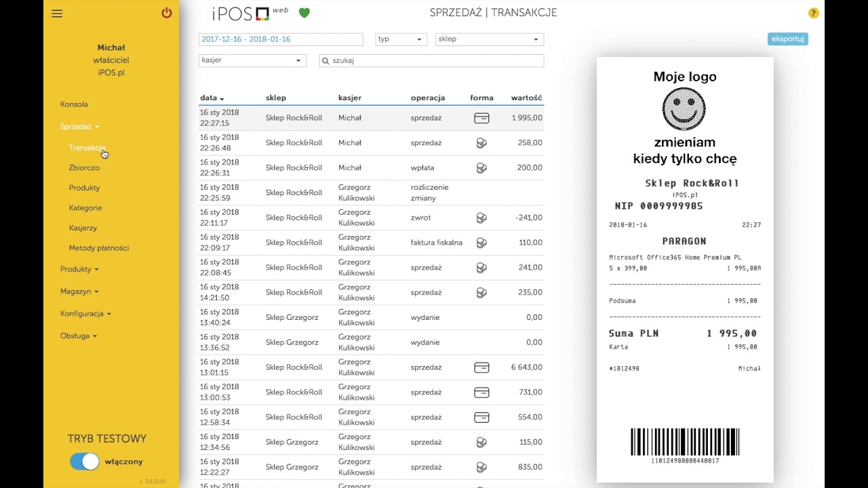This screenshot has width=868, height=488.
Task: Click coins icon in zwrot row
Action: [x=481, y=218]
